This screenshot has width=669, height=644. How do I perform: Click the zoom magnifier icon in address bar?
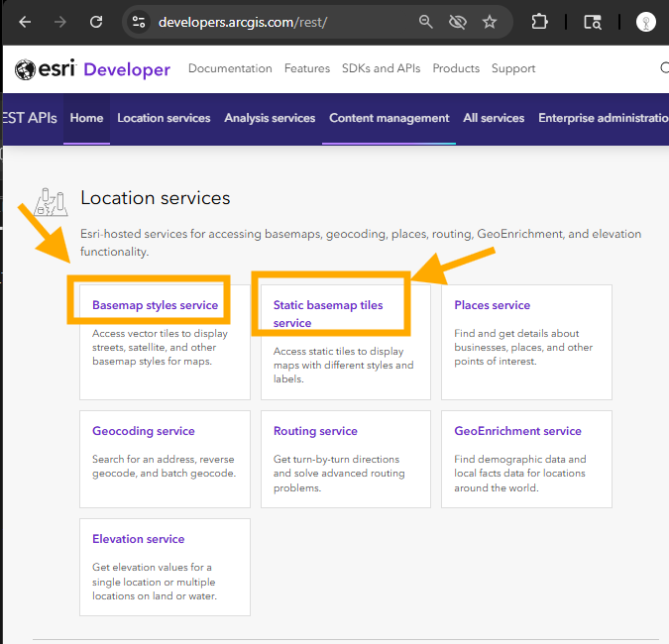(x=425, y=22)
